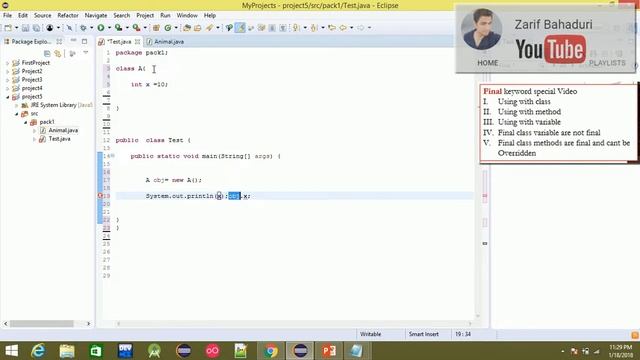Click the New file wizard icon

pos(8,28)
